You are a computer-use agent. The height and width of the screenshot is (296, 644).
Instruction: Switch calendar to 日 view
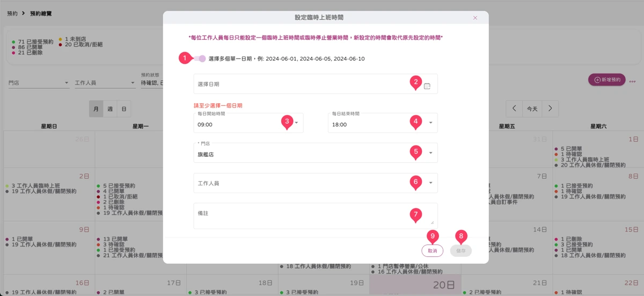(124, 109)
